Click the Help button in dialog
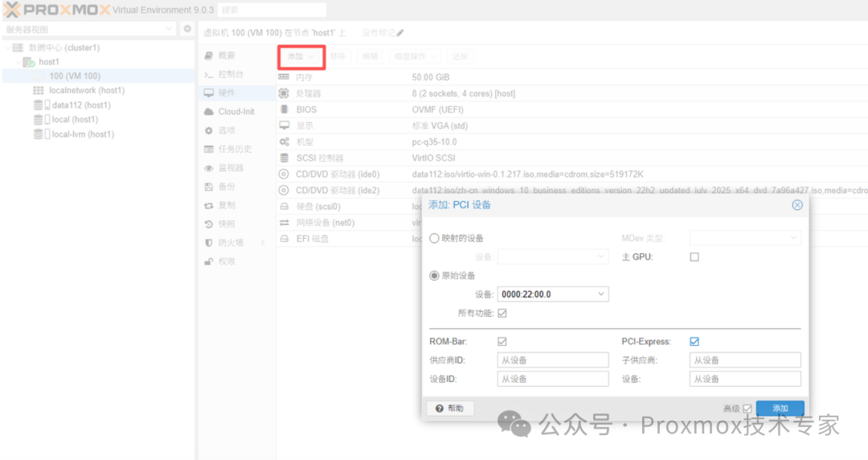 click(449, 409)
